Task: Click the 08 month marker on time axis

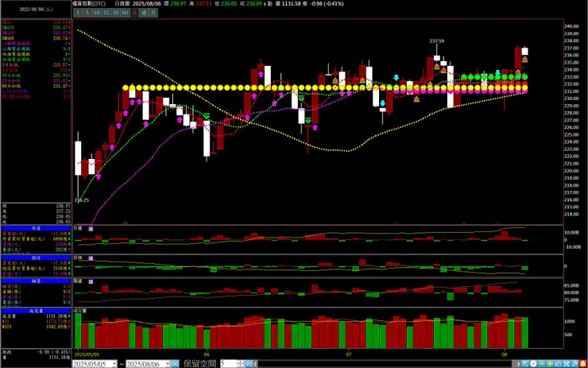Action: [505, 354]
